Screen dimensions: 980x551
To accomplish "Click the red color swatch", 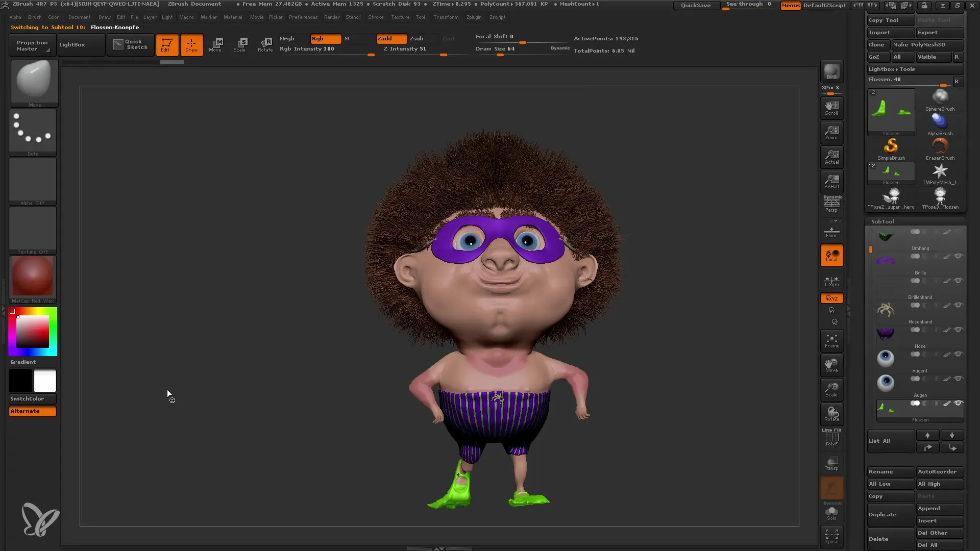I will 12,310.
